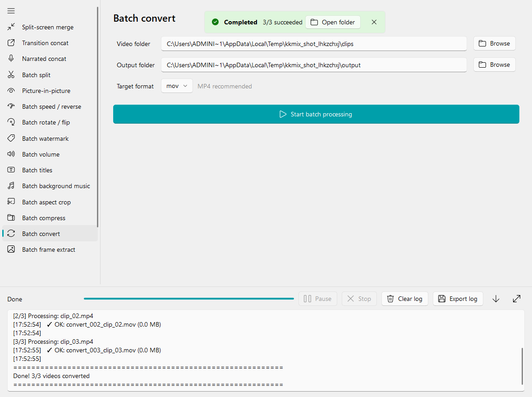This screenshot has width=532, height=397.
Task: Click the Batch speed / reverse icon
Action: pos(11,106)
